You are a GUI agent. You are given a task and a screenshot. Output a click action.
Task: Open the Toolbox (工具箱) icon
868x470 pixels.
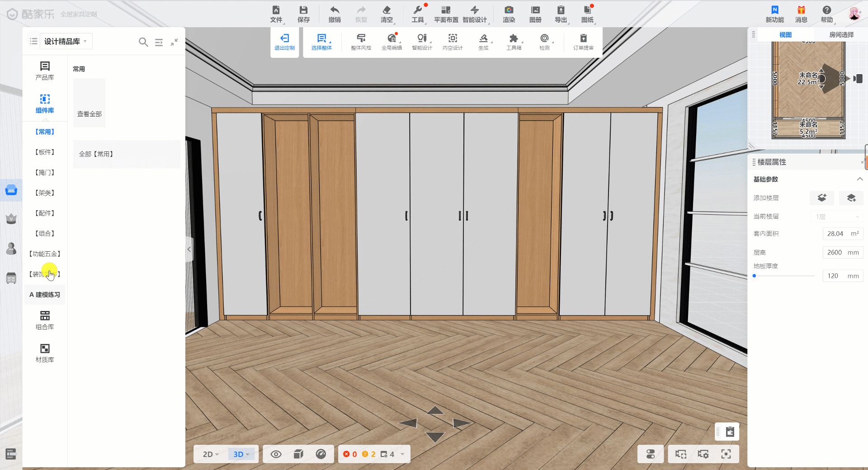coord(514,38)
